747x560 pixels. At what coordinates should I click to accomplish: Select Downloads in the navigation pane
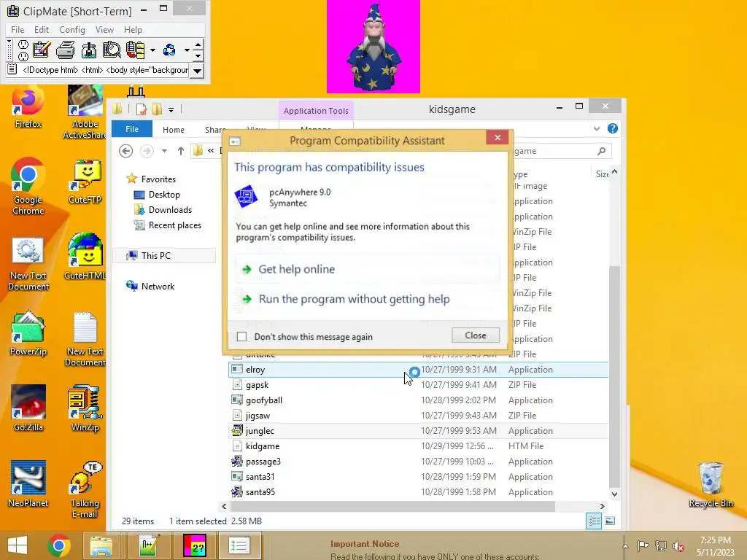(x=170, y=209)
